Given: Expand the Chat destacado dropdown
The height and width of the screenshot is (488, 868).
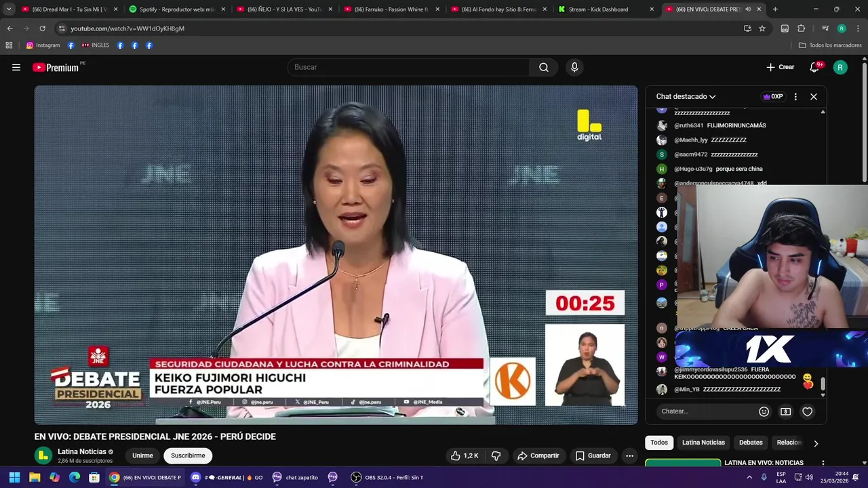Looking at the screenshot, I should (686, 96).
